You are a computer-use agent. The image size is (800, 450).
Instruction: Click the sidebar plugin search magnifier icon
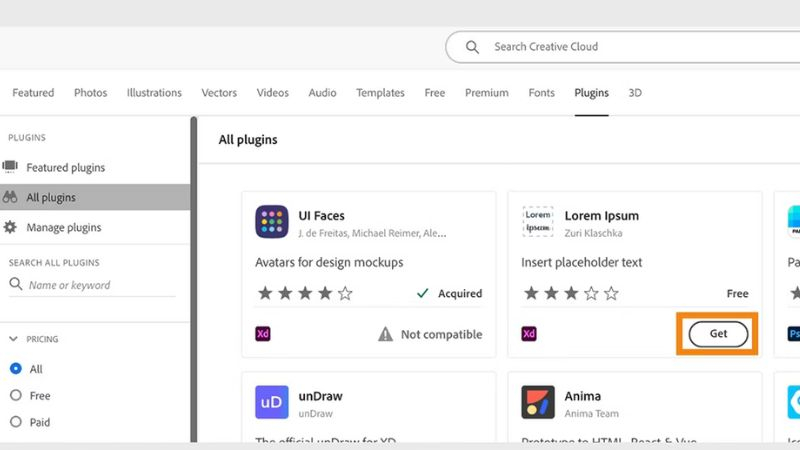tap(16, 284)
